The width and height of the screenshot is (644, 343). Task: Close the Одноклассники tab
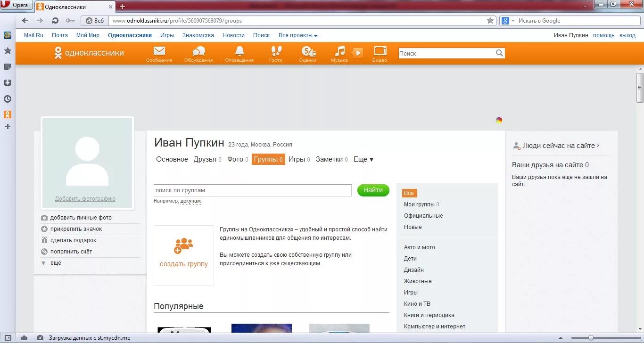(x=111, y=7)
